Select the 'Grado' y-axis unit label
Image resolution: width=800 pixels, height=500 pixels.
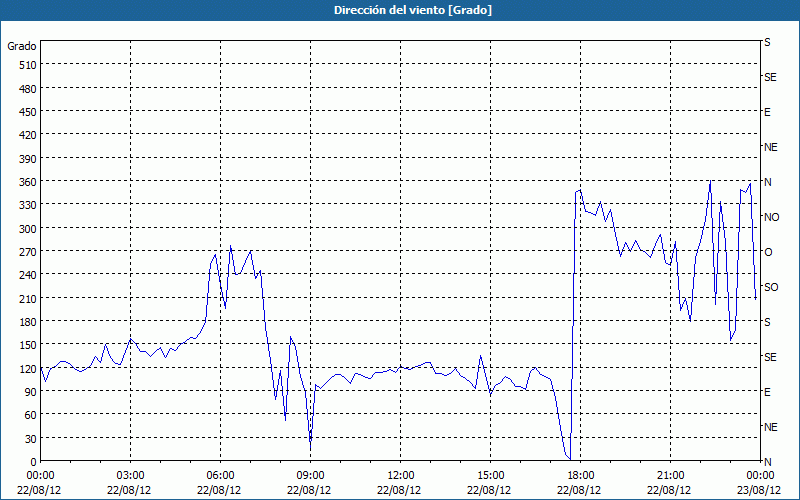pos(22,46)
